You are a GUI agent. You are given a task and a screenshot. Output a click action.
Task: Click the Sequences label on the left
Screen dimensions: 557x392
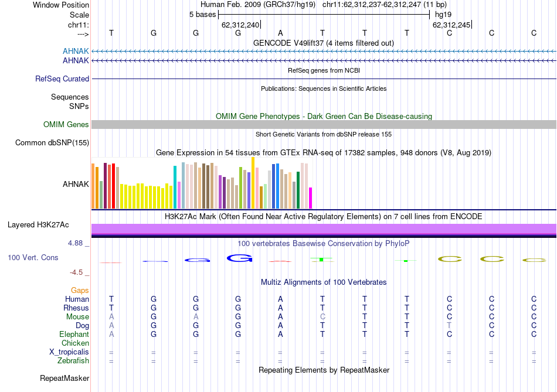70,97
